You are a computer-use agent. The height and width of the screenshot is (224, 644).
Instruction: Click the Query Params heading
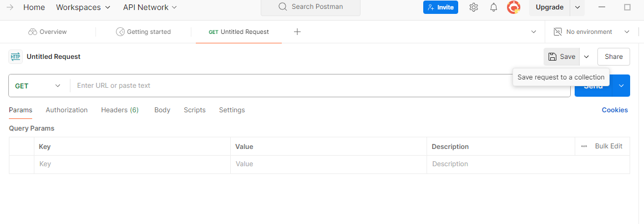[x=32, y=128]
